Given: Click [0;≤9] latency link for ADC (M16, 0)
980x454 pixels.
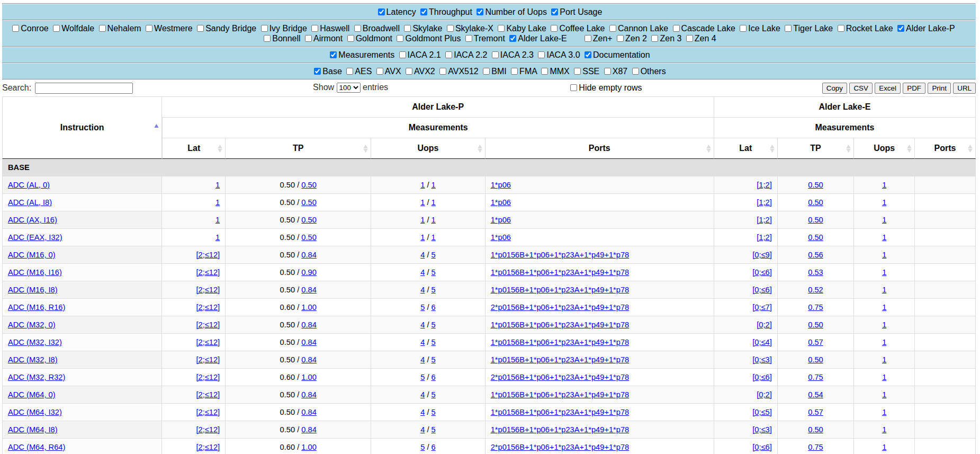Looking at the screenshot, I should 762,255.
